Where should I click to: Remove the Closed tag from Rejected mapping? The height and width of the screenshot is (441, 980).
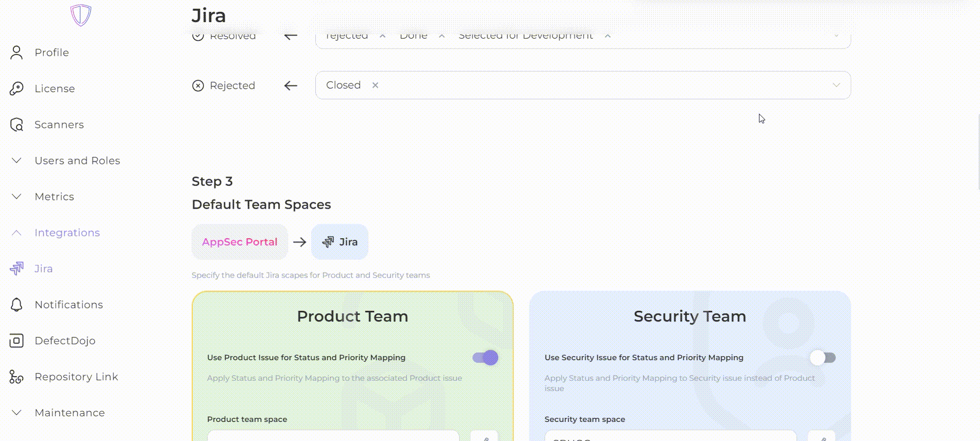coord(375,86)
